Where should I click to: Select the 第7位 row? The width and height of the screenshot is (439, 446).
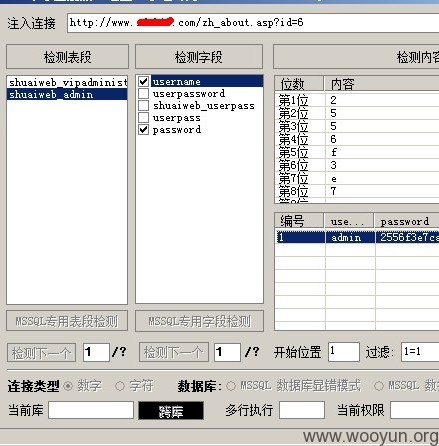pyautogui.click(x=357, y=178)
